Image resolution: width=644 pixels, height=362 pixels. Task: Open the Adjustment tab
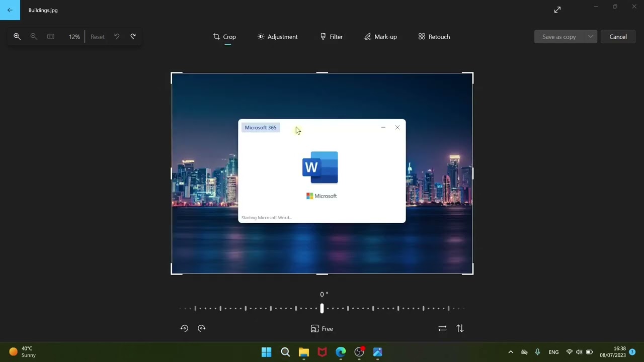[x=277, y=37]
